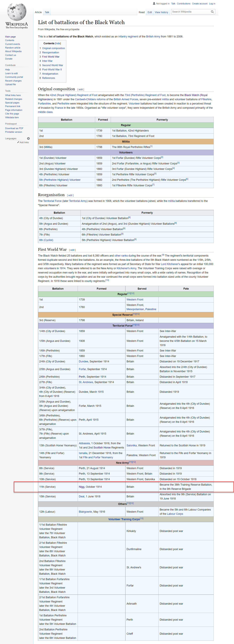The width and height of the screenshot is (234, 644).
Task: Click the Volunteer Training Corps header link
Action: click(124, 519)
